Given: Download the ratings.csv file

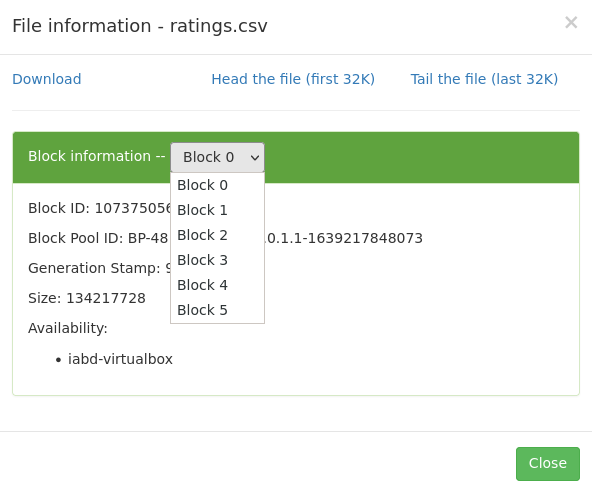Looking at the screenshot, I should (x=47, y=79).
